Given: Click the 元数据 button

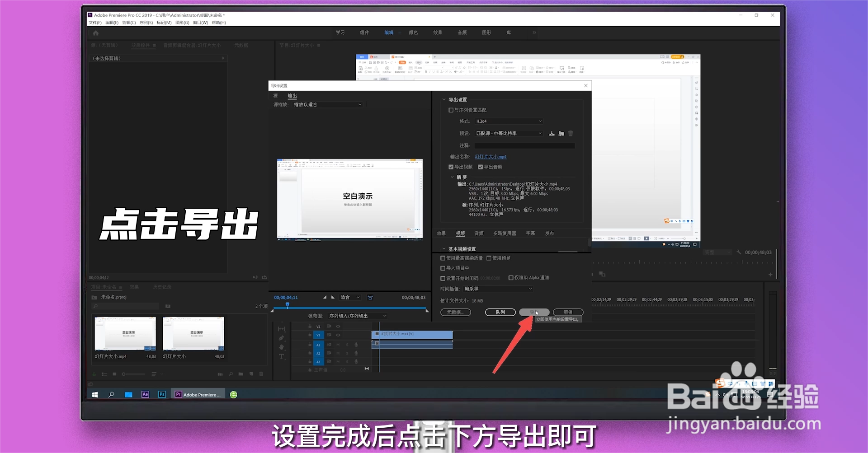Looking at the screenshot, I should tap(456, 312).
